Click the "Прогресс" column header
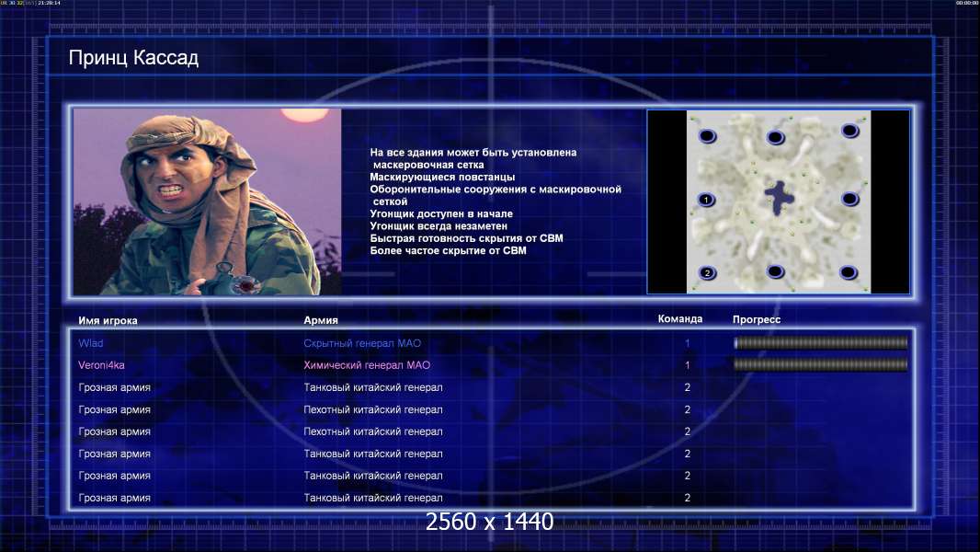980x552 pixels. (x=757, y=319)
